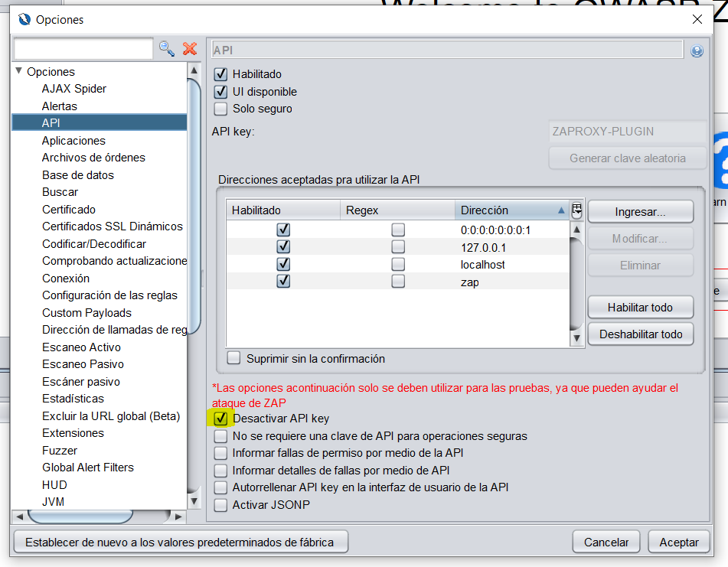Select Custom Payloads item
Viewport: 728px width, 567px height.
click(87, 313)
